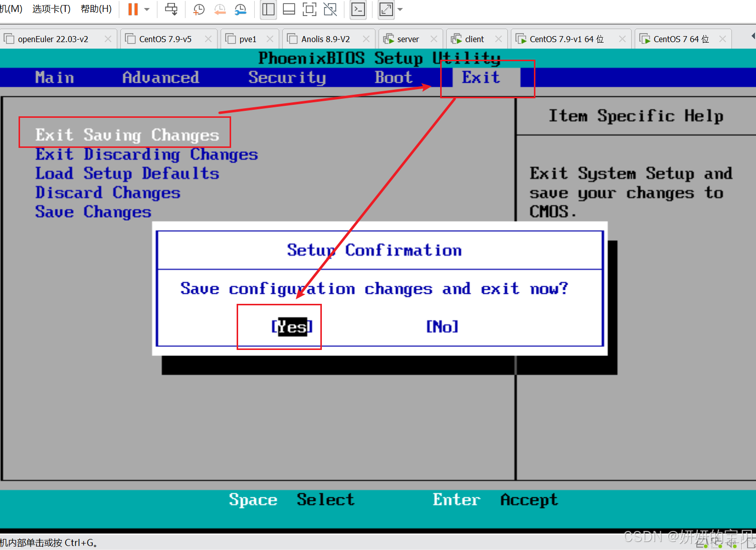Open dropdown arrow next to stretch icon
The width and height of the screenshot is (756, 550).
tap(400, 10)
